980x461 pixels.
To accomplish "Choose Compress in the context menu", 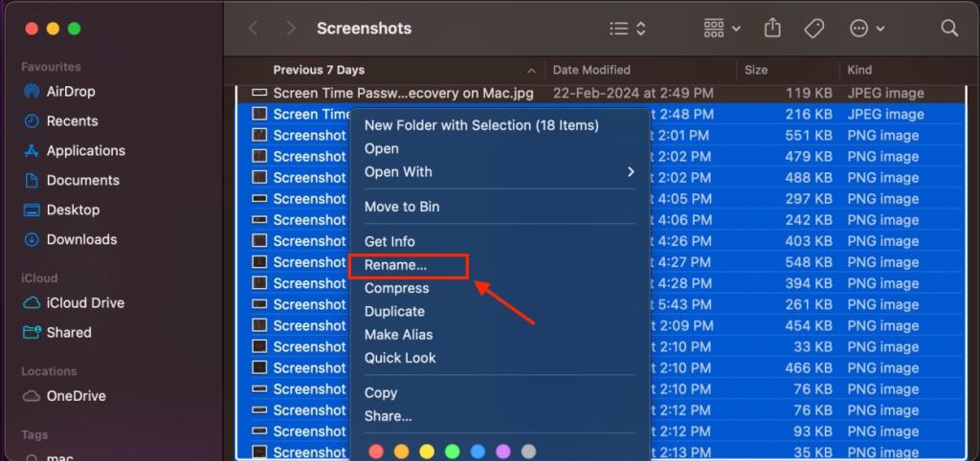I will (x=396, y=289).
